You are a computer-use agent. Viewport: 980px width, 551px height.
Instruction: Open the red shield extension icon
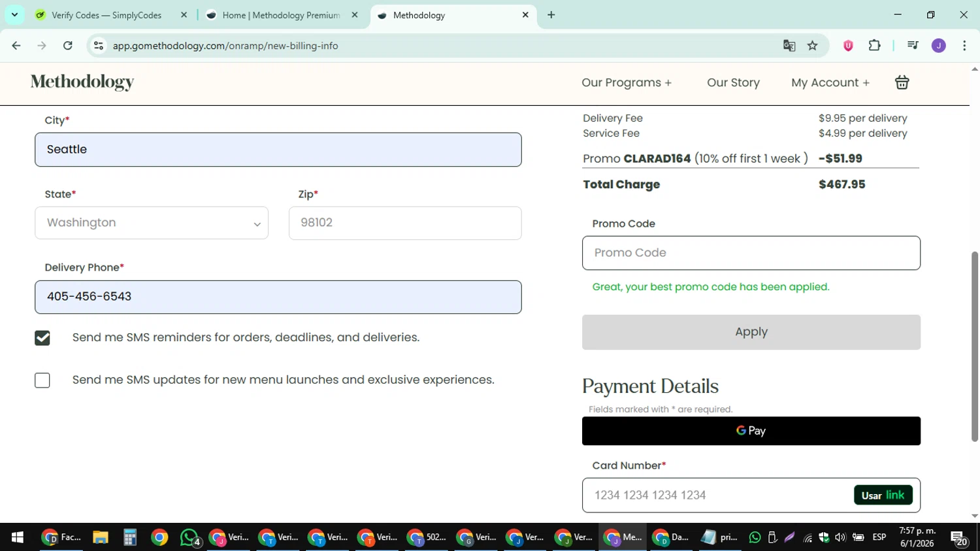click(848, 46)
